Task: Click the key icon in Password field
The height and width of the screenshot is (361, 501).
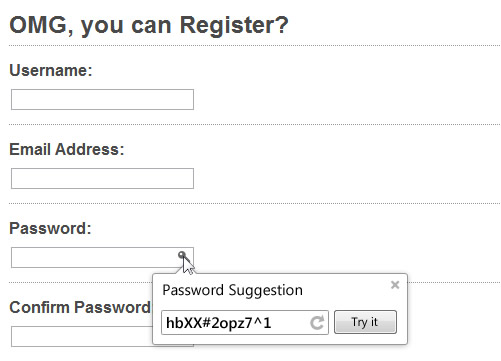Action: click(x=184, y=257)
